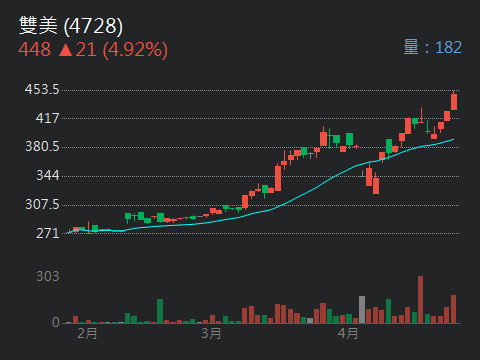The image size is (480, 360).
Task: Click the 303 volume axis label
Action: [x=48, y=276]
